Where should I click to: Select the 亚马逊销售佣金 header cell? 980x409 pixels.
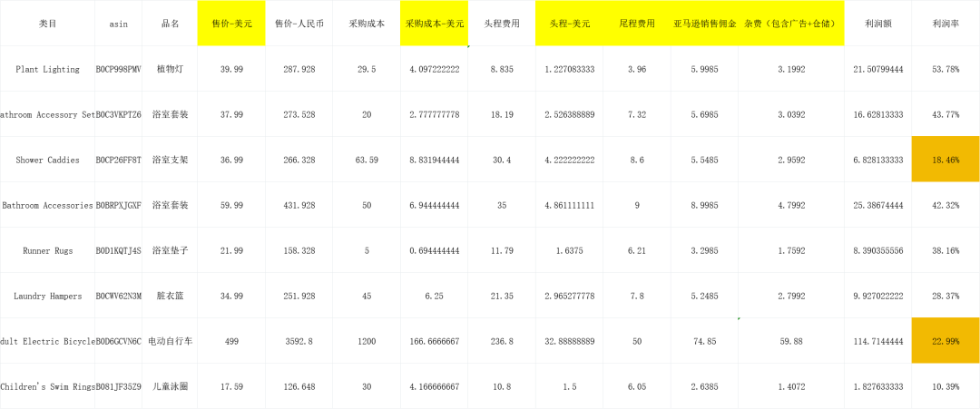(x=704, y=23)
